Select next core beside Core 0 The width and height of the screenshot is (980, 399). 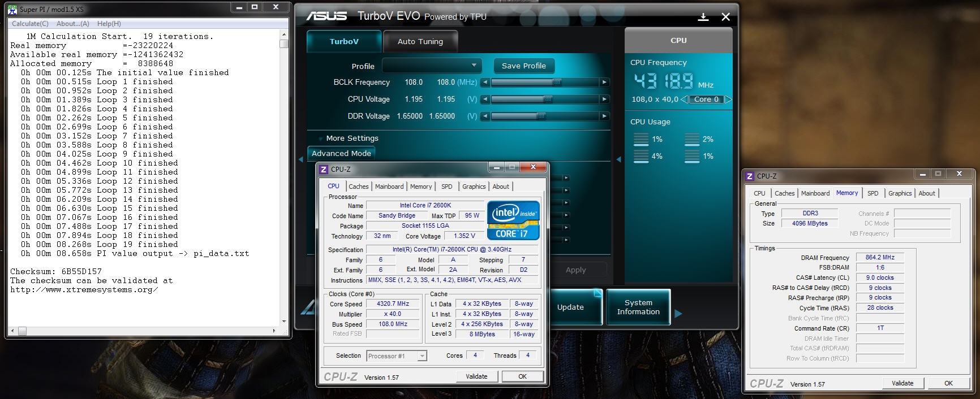pyautogui.click(x=728, y=99)
